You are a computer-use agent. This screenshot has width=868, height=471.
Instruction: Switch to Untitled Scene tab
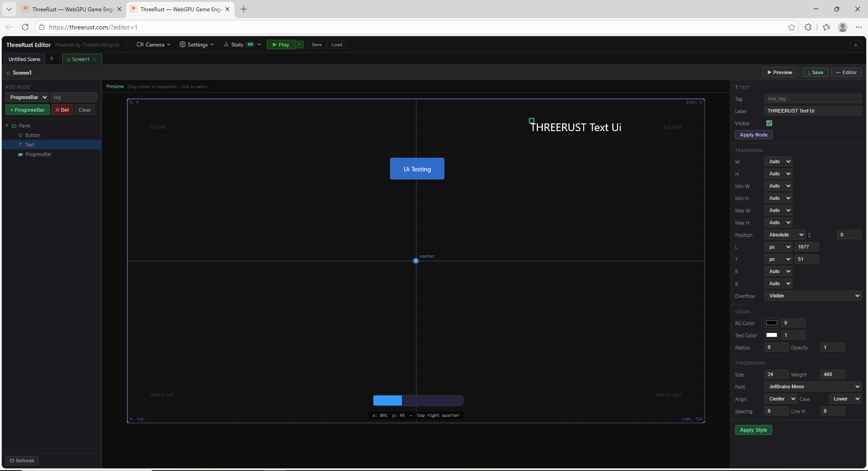(24, 59)
